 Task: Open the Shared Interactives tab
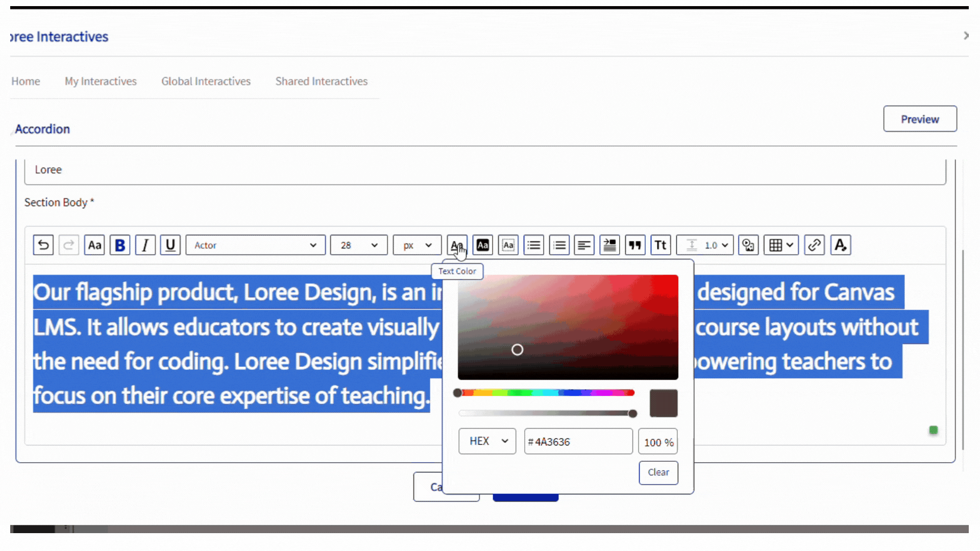pyautogui.click(x=322, y=81)
